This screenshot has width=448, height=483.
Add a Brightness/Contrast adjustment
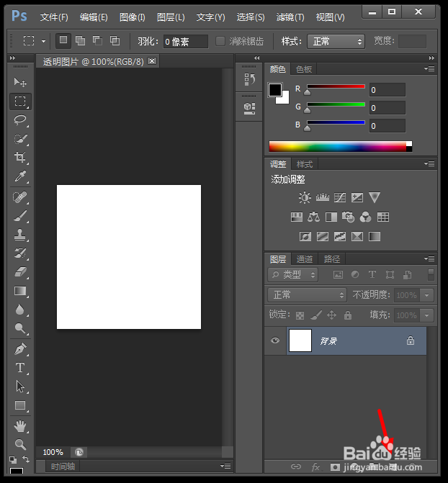point(305,197)
